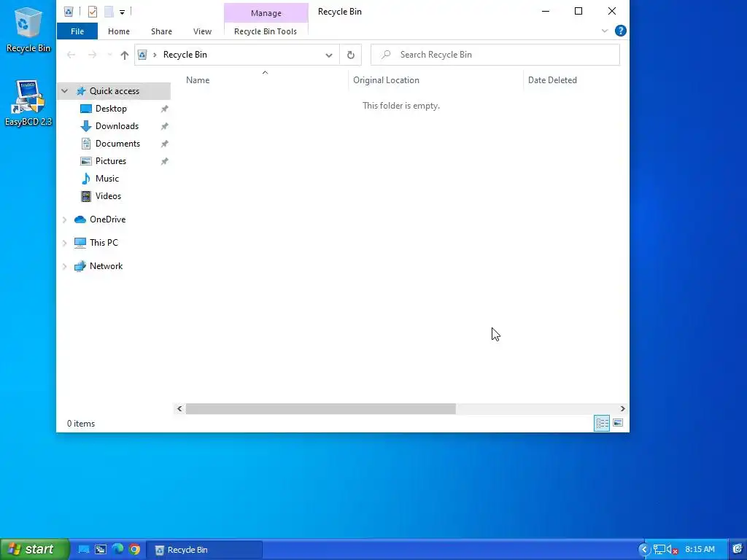Click the Recycle Bin system icon in title bar
This screenshot has width=747, height=560.
(x=69, y=12)
